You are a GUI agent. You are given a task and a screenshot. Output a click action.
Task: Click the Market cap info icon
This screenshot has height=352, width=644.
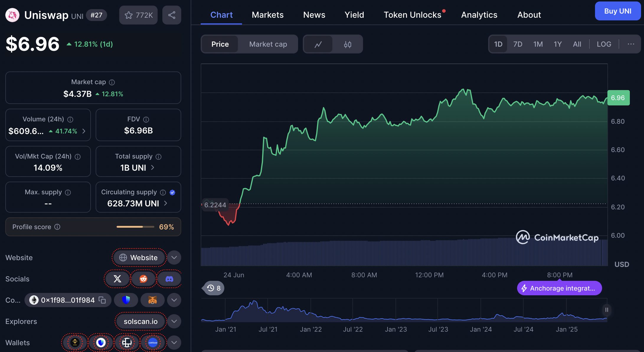pyautogui.click(x=112, y=82)
